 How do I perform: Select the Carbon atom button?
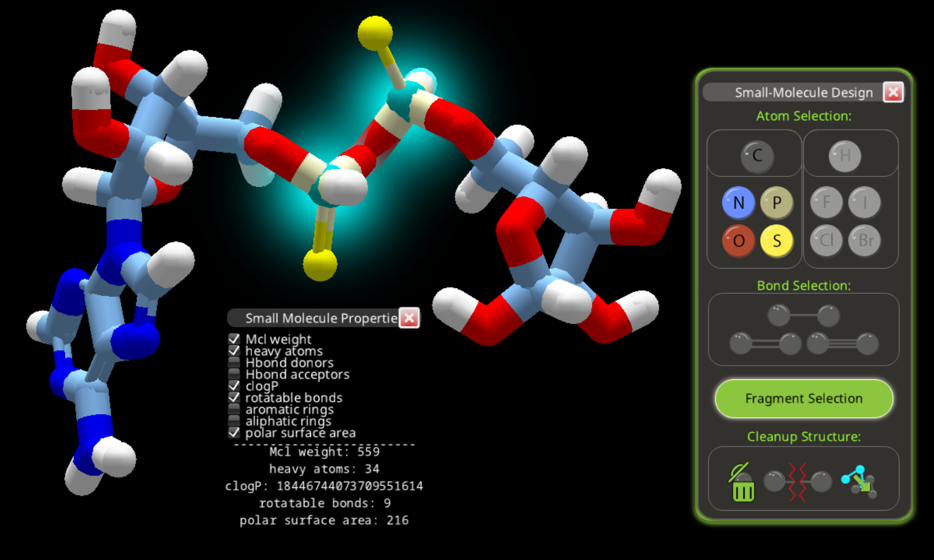(x=757, y=156)
